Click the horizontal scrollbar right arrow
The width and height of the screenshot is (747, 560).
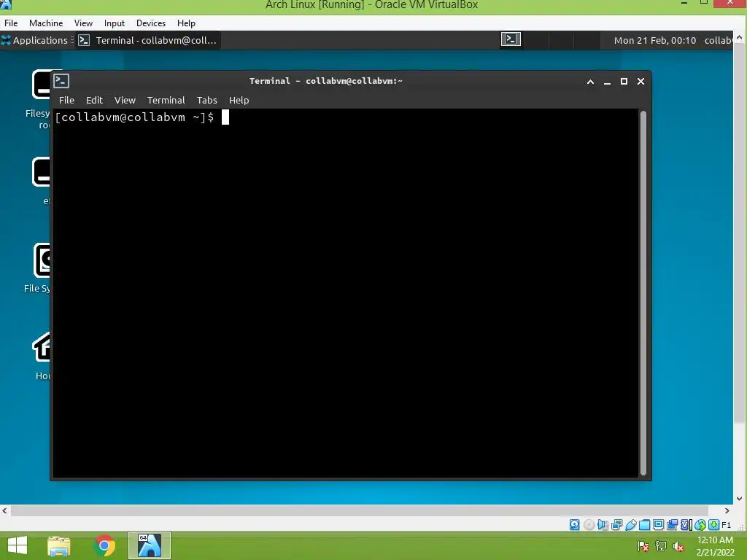coord(727,510)
